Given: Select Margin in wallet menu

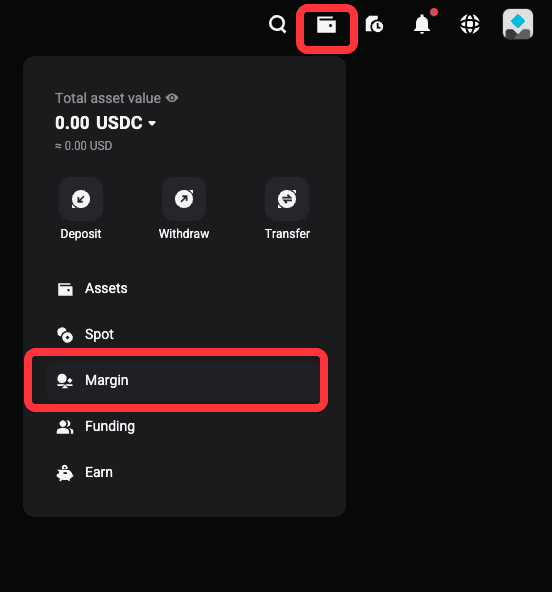Looking at the screenshot, I should 184,380.
